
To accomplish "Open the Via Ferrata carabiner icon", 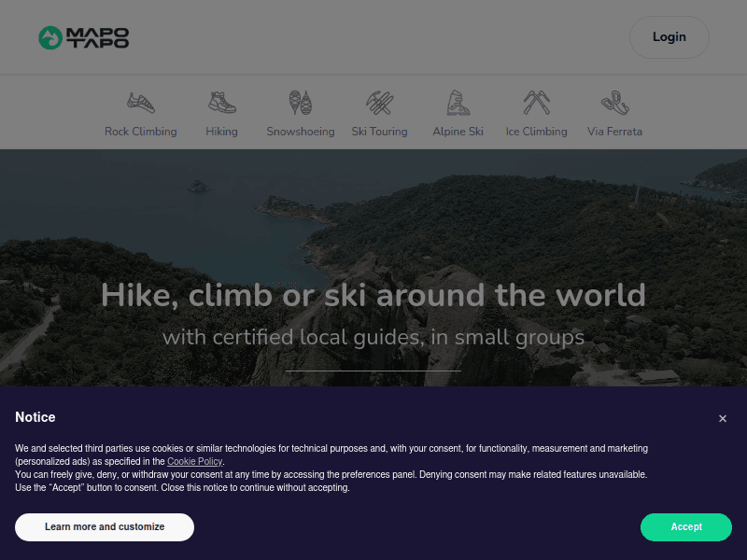I will (615, 103).
